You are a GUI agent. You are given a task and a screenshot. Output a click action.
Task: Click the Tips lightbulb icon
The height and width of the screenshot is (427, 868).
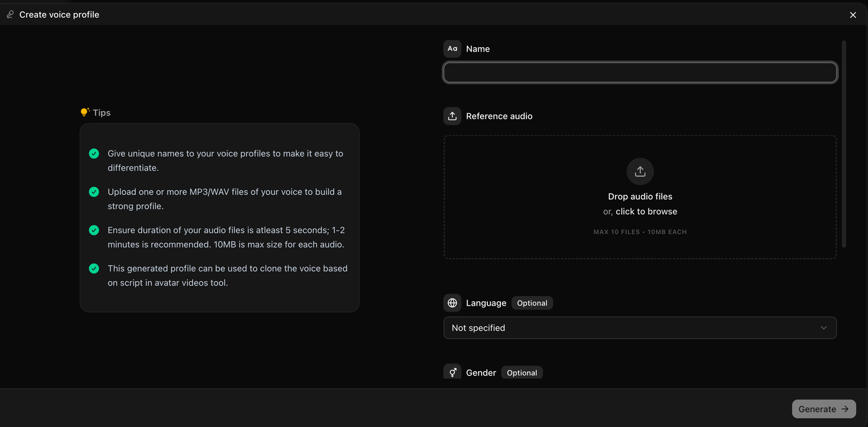pyautogui.click(x=85, y=112)
